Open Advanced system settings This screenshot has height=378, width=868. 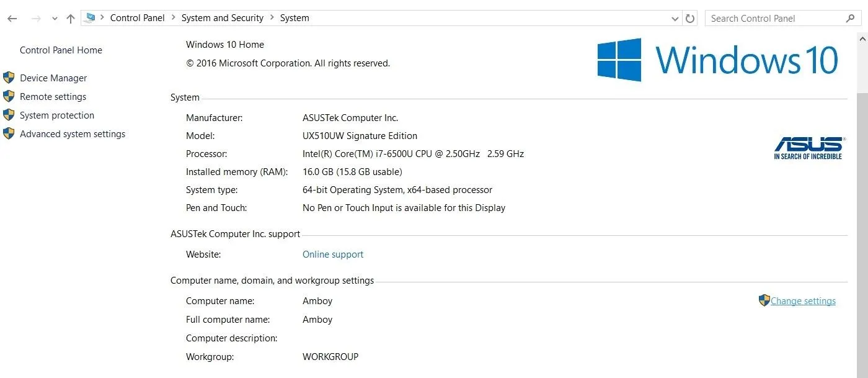pyautogui.click(x=73, y=134)
